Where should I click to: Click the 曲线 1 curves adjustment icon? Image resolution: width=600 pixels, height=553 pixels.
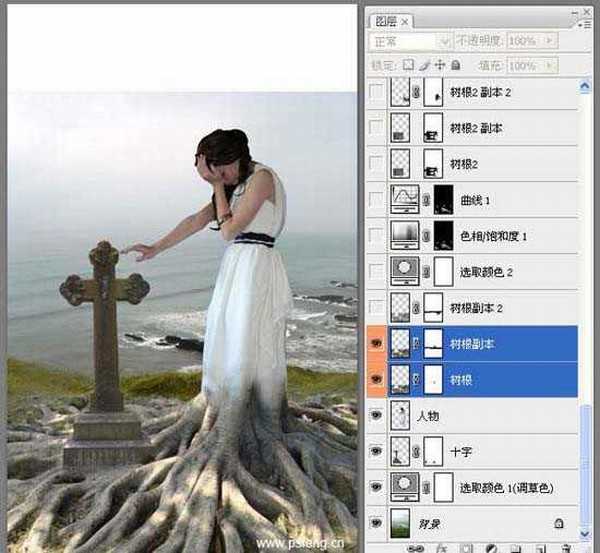pyautogui.click(x=405, y=199)
